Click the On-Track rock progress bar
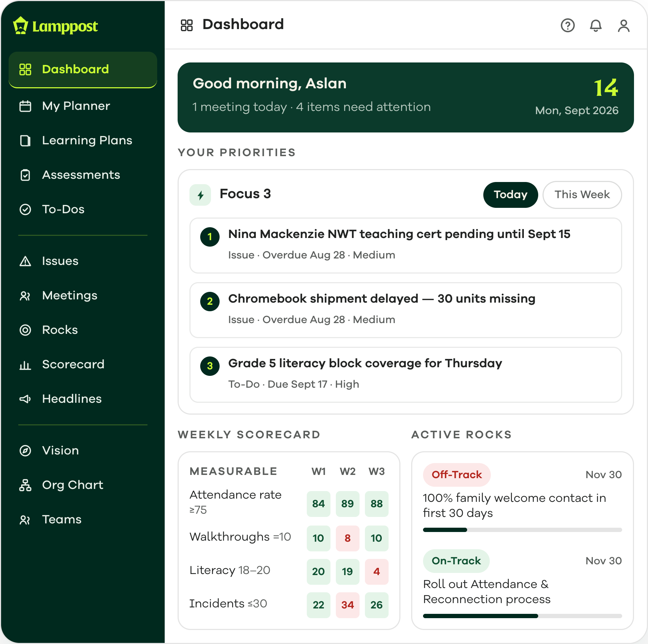Image resolution: width=648 pixels, height=644 pixels. click(522, 616)
